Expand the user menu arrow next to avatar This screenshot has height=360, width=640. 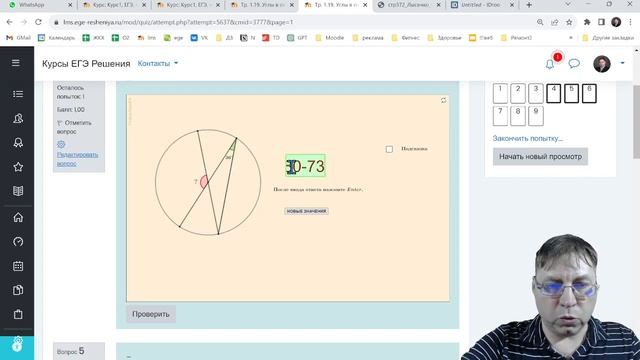[622, 63]
